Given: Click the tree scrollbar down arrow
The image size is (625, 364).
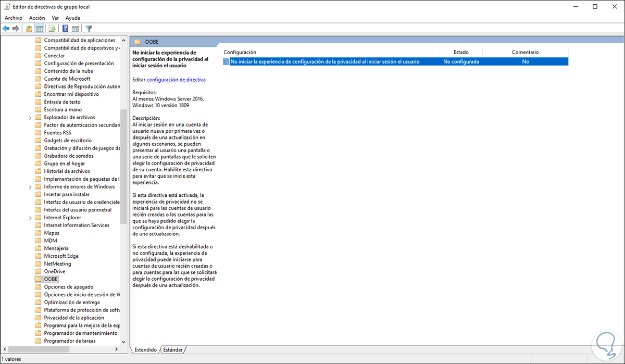Looking at the screenshot, I should 124,342.
